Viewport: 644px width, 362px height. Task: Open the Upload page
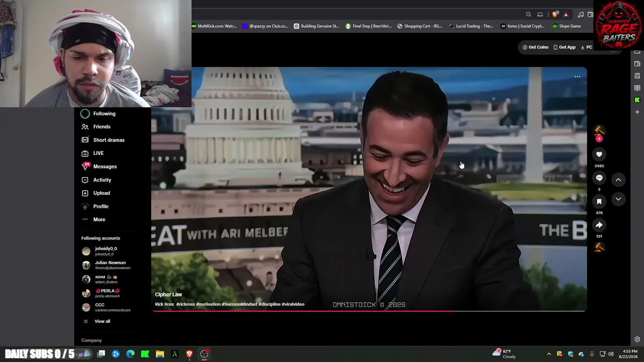pos(96,193)
